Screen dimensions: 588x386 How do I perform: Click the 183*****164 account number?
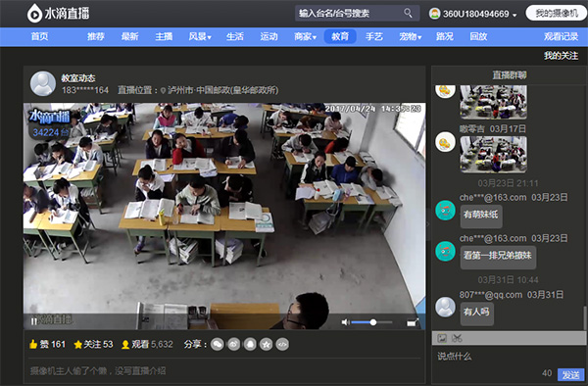84,90
